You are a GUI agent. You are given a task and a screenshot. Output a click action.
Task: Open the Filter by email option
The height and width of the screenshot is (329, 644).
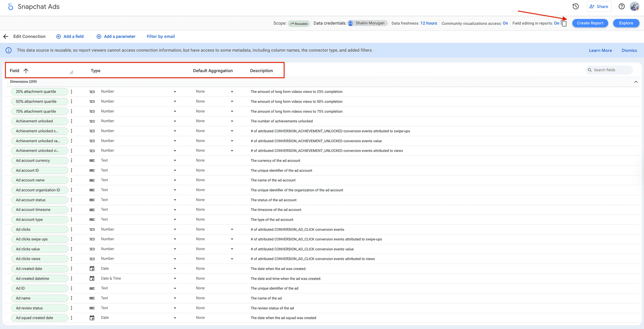161,36
